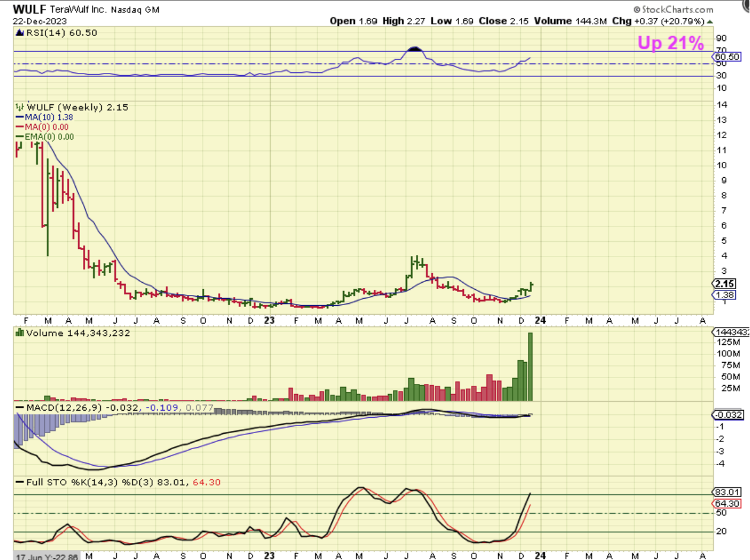Click the green EMA(0) legend line marker
The width and height of the screenshot is (750, 560).
point(19,136)
